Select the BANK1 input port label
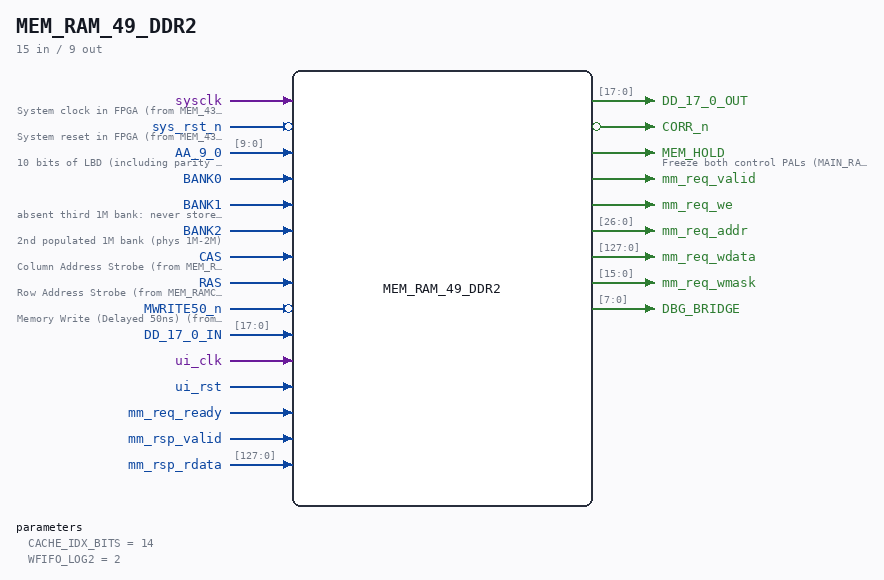The width and height of the screenshot is (884, 580). pyautogui.click(x=202, y=204)
